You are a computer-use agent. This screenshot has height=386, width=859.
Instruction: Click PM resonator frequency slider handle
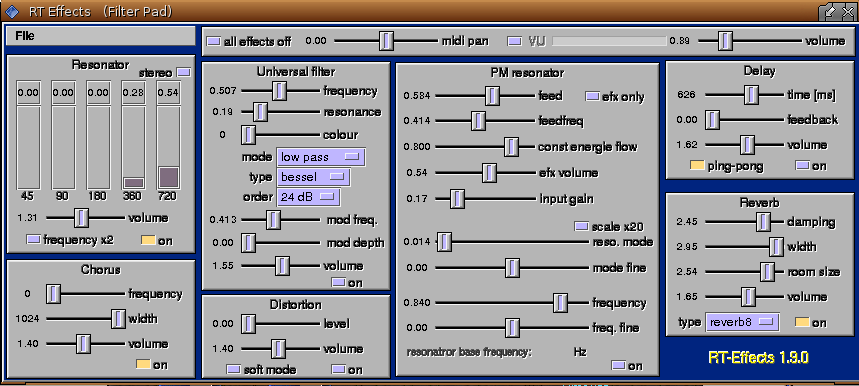coord(560,302)
